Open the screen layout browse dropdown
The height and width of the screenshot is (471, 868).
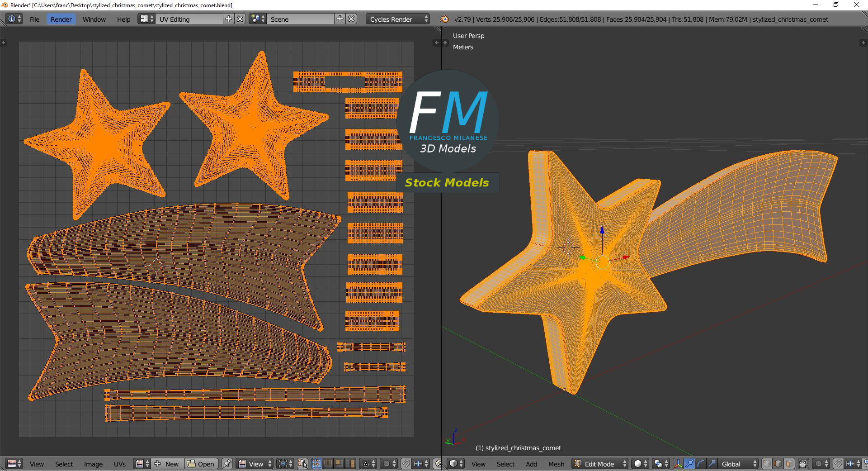146,19
